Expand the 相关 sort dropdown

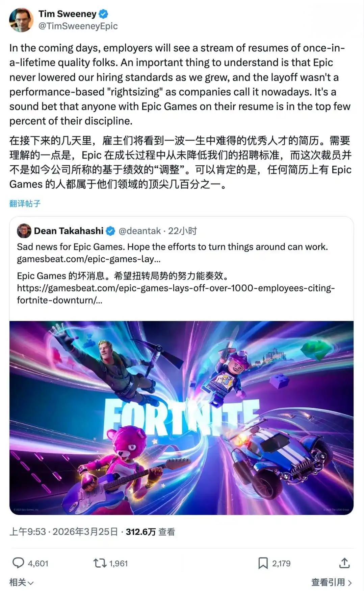tap(22, 582)
